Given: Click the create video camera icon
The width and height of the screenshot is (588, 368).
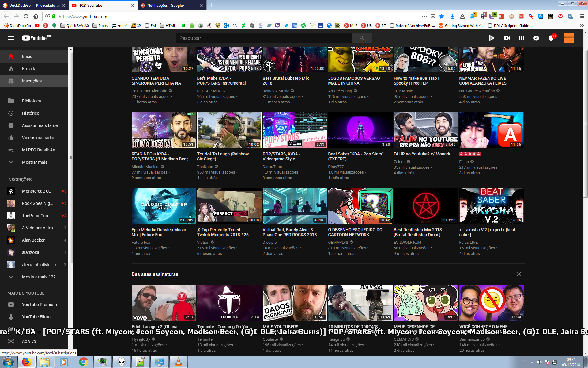Looking at the screenshot, I should point(507,38).
